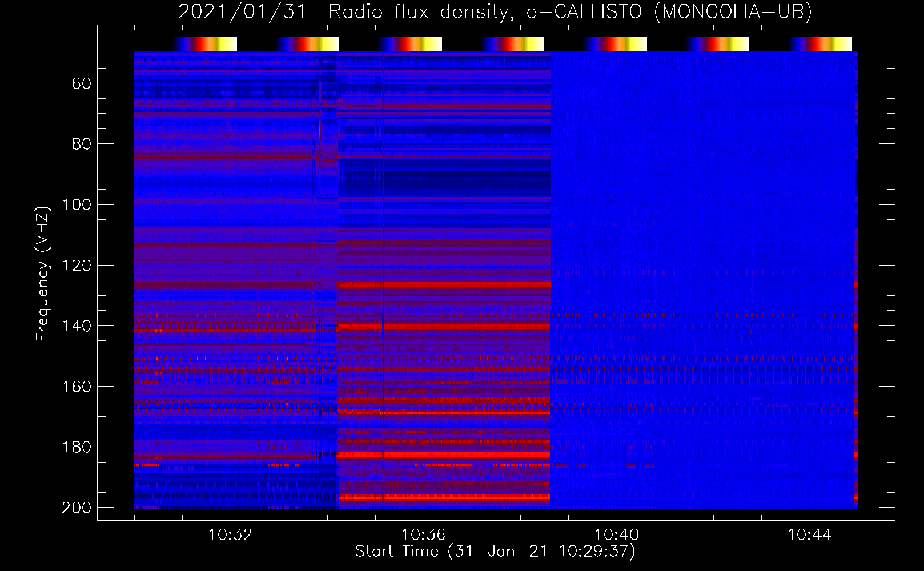Click the last color scale bar at the top right
This screenshot has width=924, height=571.
pos(821,43)
